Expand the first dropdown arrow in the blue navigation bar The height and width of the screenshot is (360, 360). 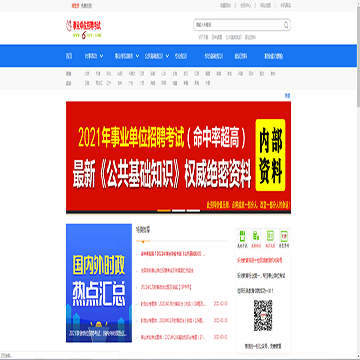[x=101, y=56]
